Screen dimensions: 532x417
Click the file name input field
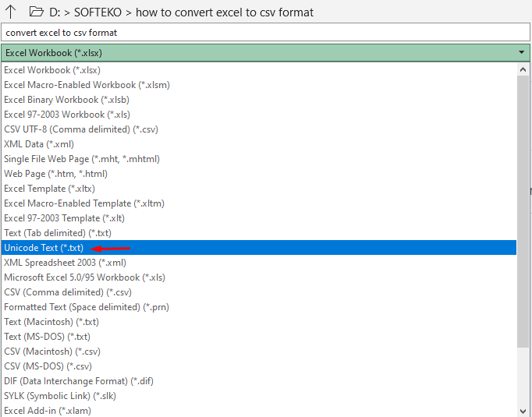[265, 33]
